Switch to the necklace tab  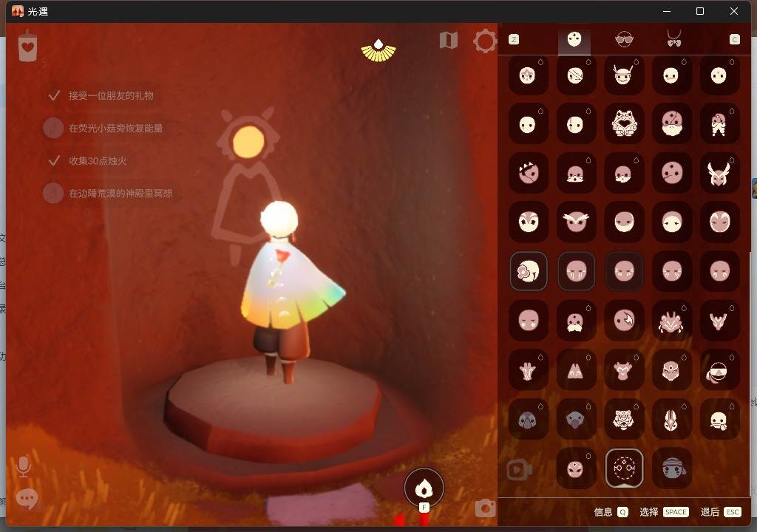pyautogui.click(x=674, y=38)
